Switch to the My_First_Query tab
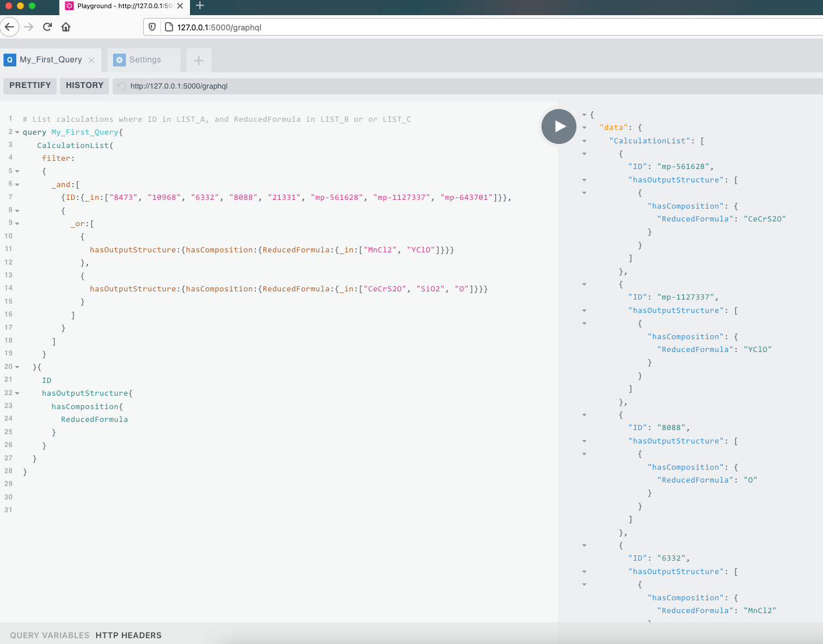This screenshot has width=823, height=644. [51, 60]
